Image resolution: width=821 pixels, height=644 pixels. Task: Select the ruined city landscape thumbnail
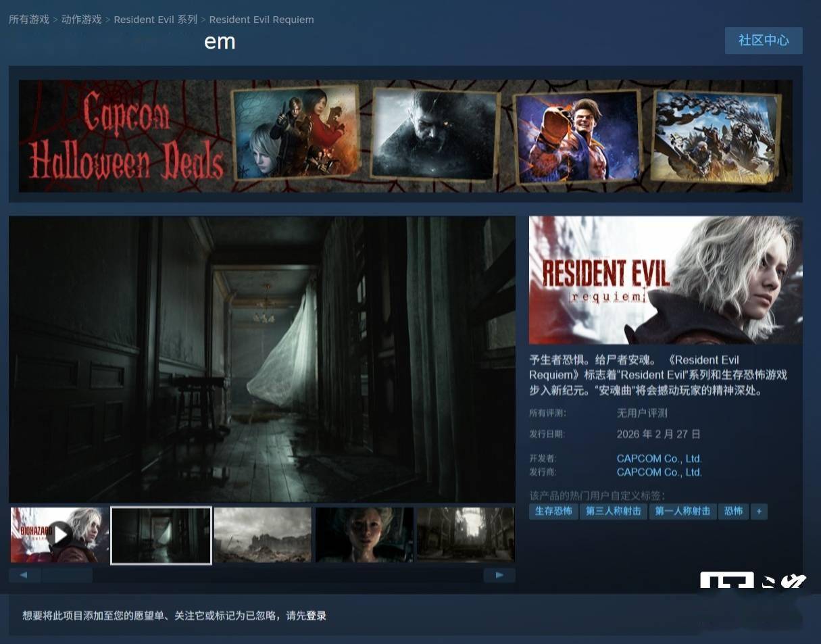pyautogui.click(x=263, y=535)
